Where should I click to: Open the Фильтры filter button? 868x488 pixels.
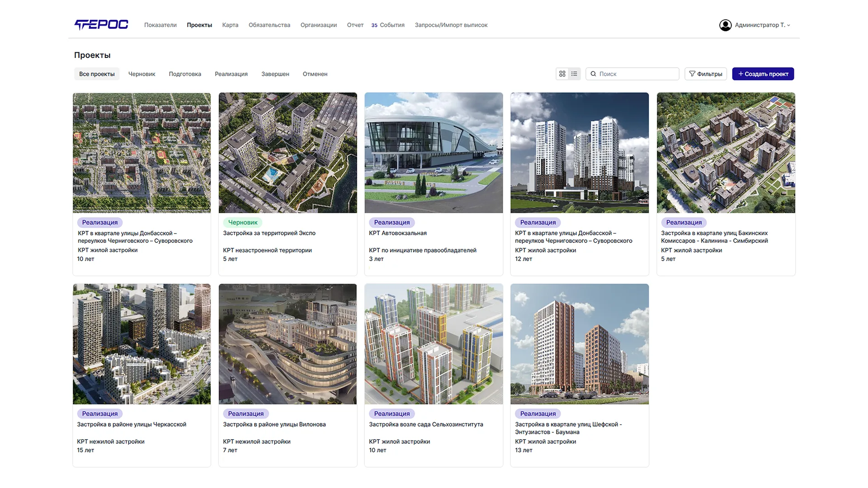pyautogui.click(x=706, y=74)
